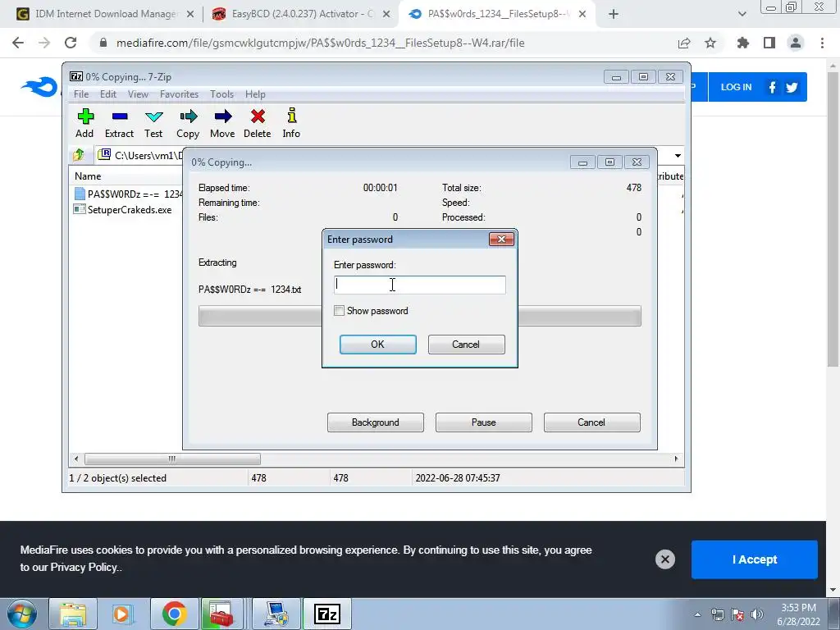Viewport: 840px width, 630px height.
Task: Open the Windows Start orb
Action: click(22, 614)
